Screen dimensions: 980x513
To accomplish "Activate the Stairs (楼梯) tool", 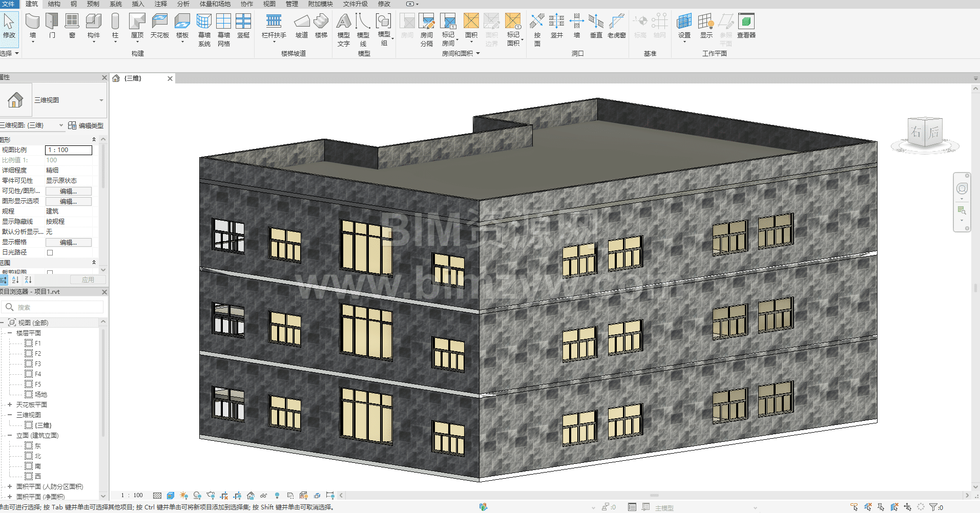I will point(321,26).
